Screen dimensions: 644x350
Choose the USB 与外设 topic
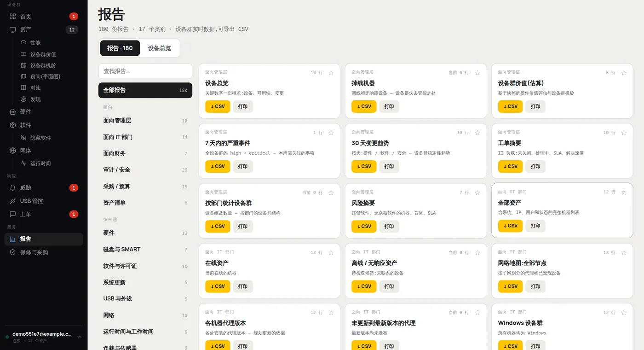pos(145,299)
